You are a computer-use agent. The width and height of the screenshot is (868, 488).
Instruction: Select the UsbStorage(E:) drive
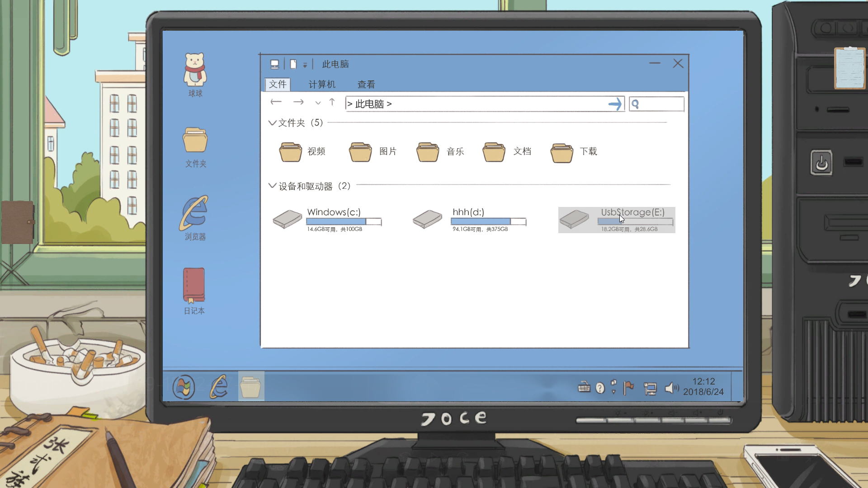tap(617, 220)
